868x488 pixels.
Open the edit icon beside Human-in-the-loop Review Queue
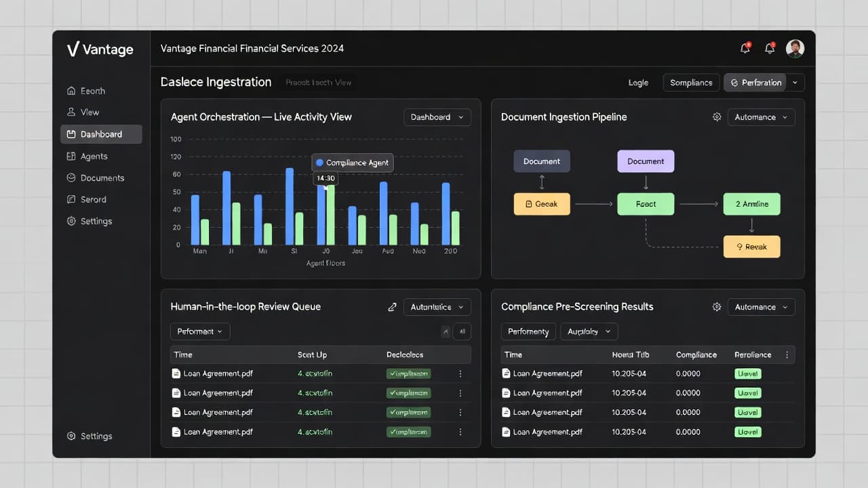pyautogui.click(x=392, y=306)
